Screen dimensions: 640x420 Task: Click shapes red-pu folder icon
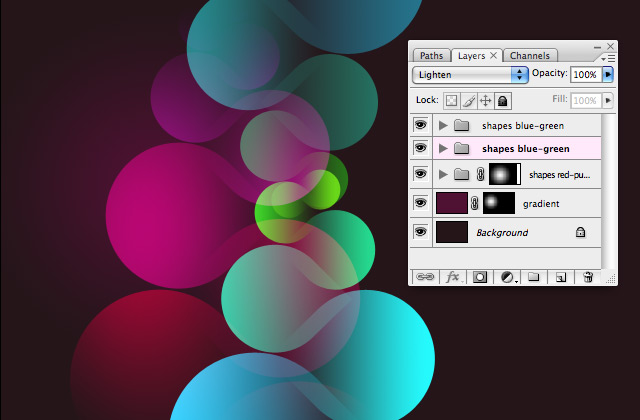(461, 174)
